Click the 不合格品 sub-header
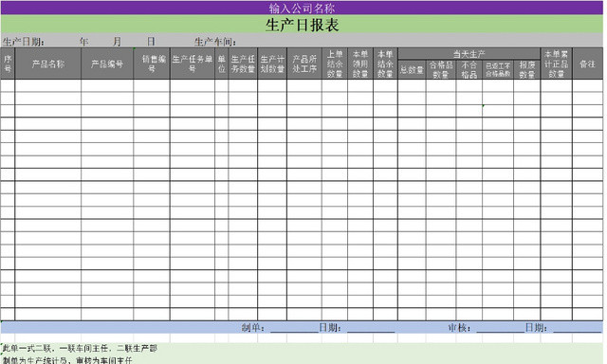This screenshot has height=364, width=607. coord(469,69)
